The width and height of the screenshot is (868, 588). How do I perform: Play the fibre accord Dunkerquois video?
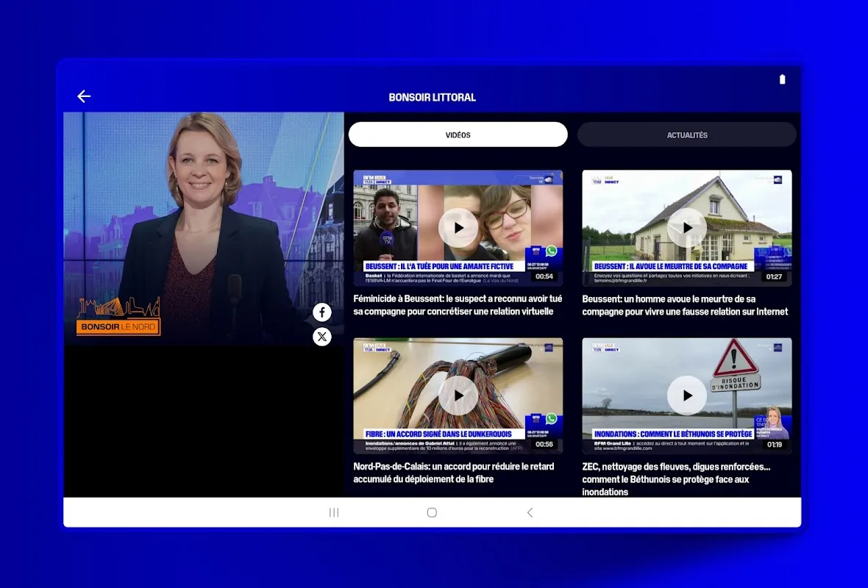(458, 395)
